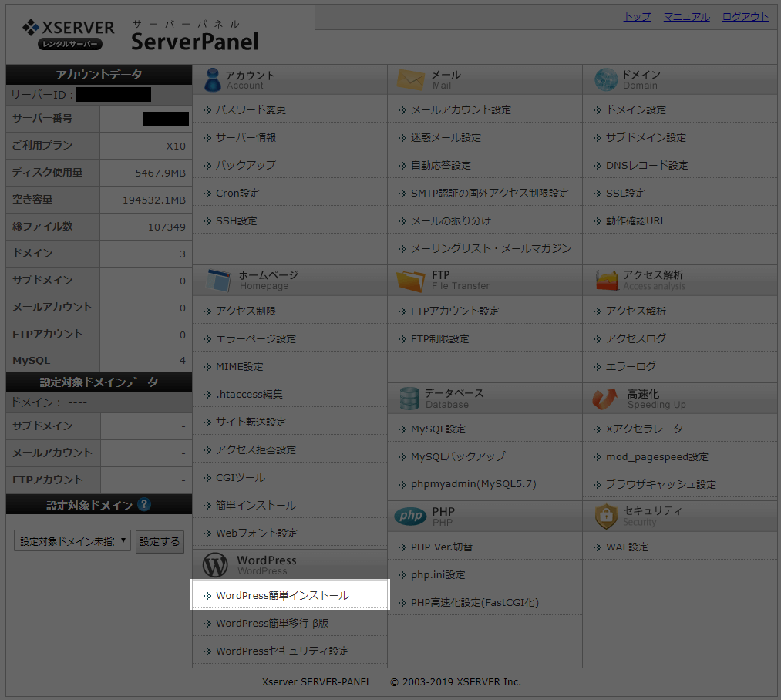
Task: Open サイト転送設定
Action: click(x=251, y=422)
